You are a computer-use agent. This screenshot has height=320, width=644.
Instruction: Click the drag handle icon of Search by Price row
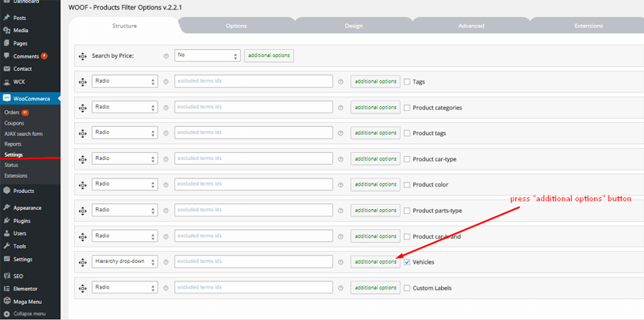(82, 55)
